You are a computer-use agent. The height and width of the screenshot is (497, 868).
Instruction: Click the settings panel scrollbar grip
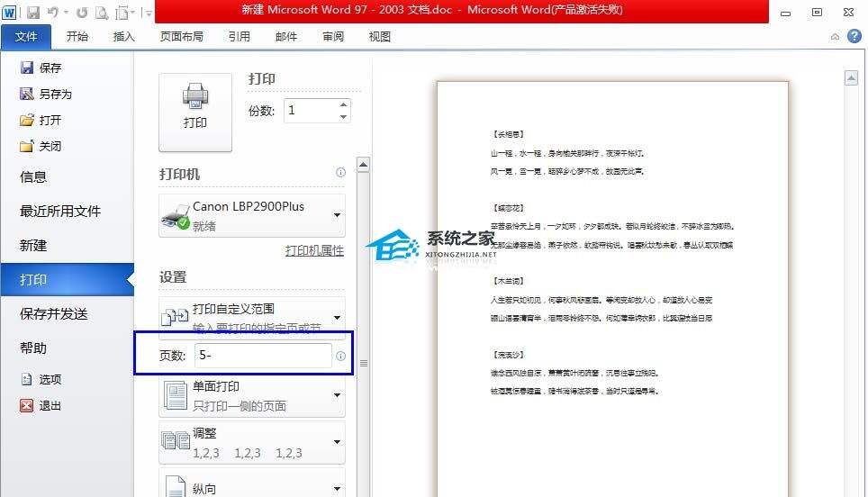[364, 363]
